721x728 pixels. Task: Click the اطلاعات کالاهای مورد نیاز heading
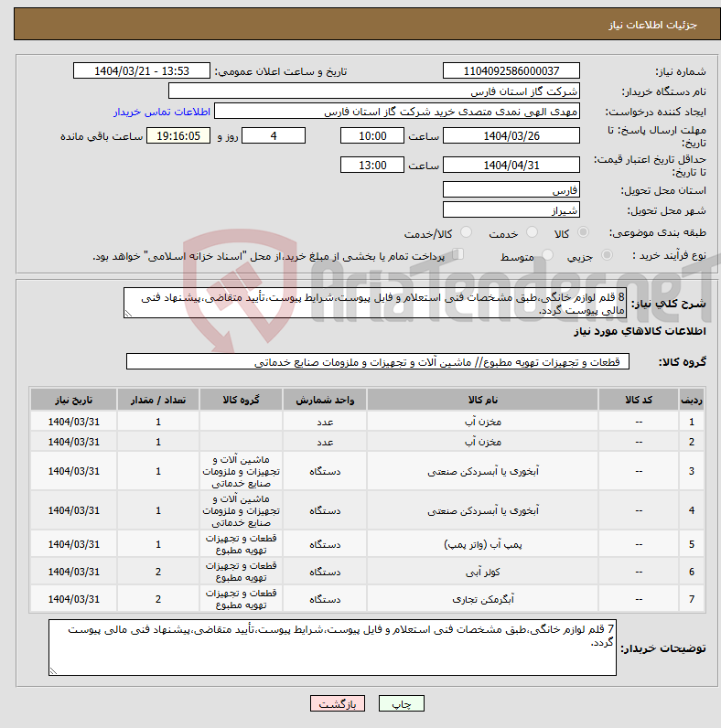click(x=640, y=331)
